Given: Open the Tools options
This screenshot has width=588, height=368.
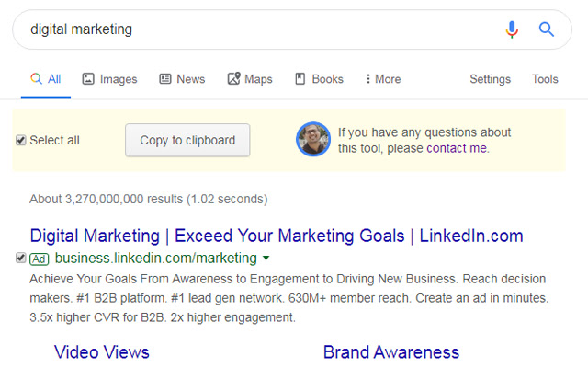Looking at the screenshot, I should pyautogui.click(x=545, y=79).
